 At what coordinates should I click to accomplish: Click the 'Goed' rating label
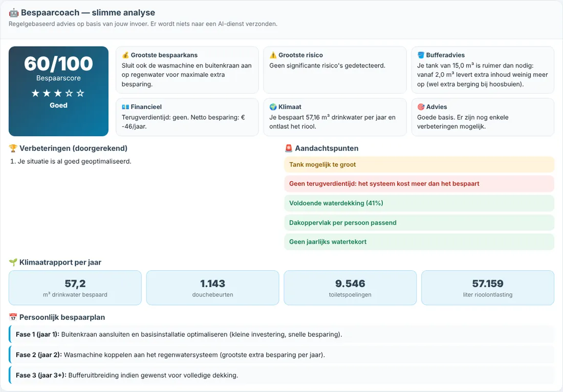tap(58, 105)
